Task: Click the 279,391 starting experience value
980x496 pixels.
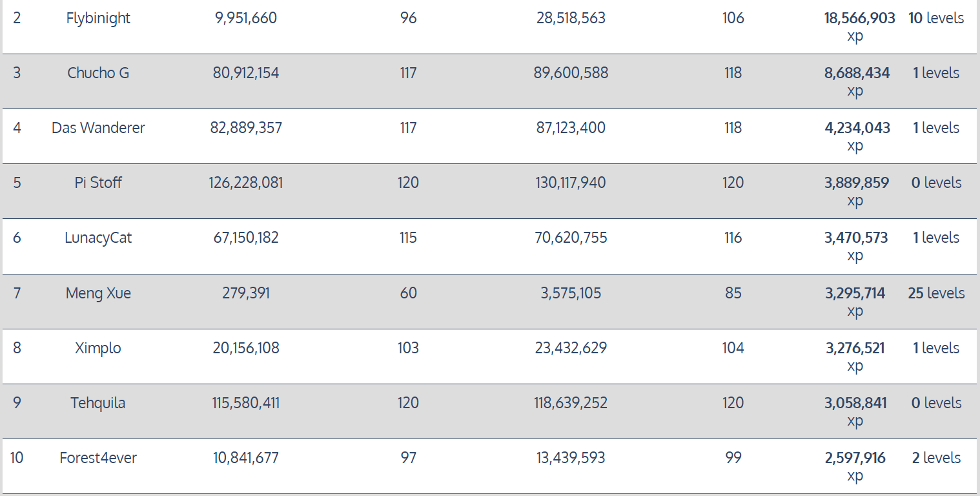Action: (x=246, y=293)
